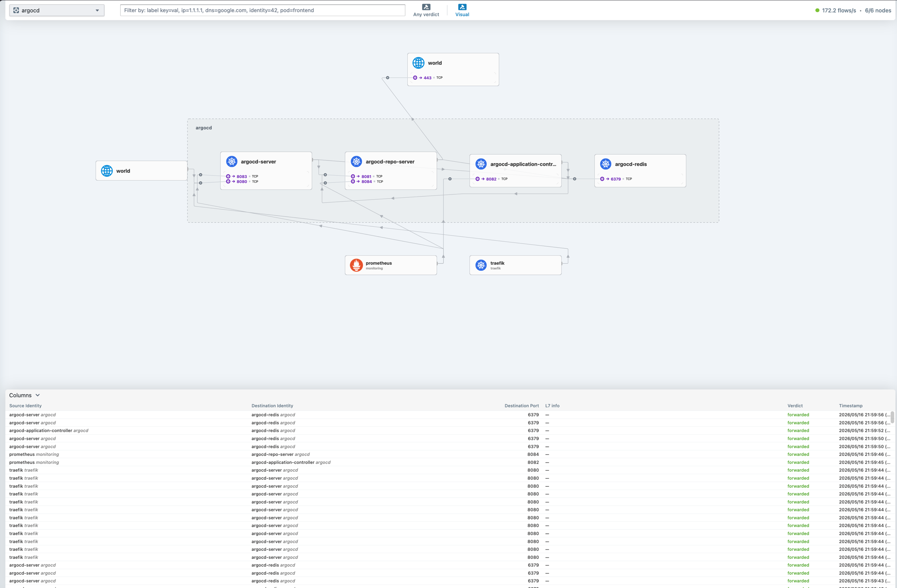The height and width of the screenshot is (588, 897).
Task: Click the traefik service icon
Action: 481,265
